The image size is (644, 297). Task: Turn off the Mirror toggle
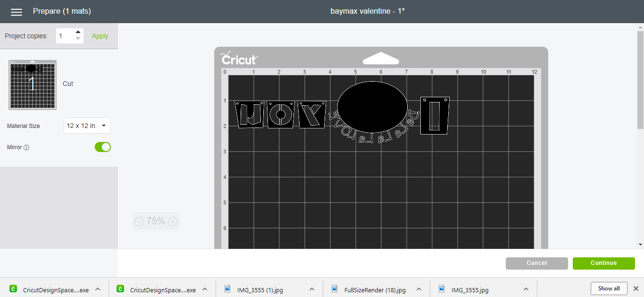pyautogui.click(x=103, y=147)
